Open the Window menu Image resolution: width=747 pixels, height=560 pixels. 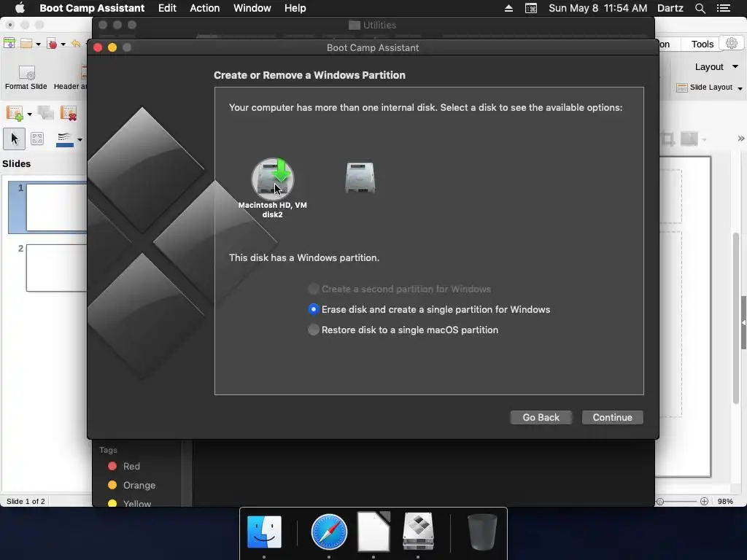252,8
